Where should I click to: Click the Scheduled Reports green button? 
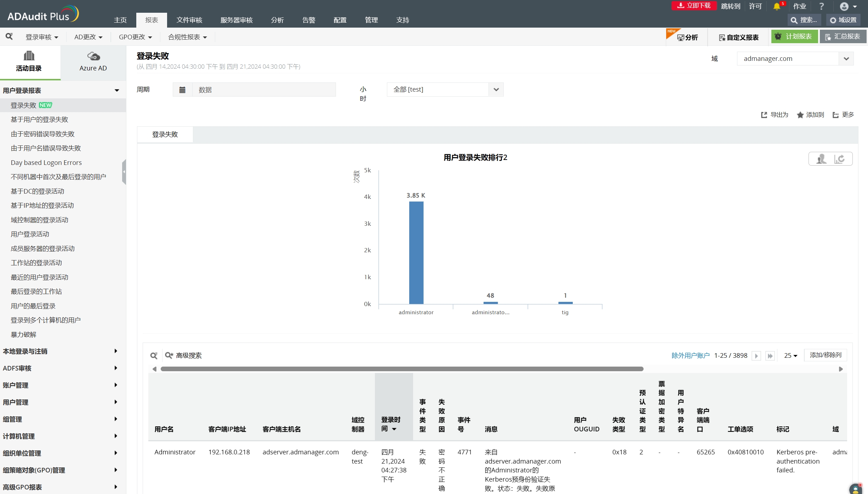point(794,36)
